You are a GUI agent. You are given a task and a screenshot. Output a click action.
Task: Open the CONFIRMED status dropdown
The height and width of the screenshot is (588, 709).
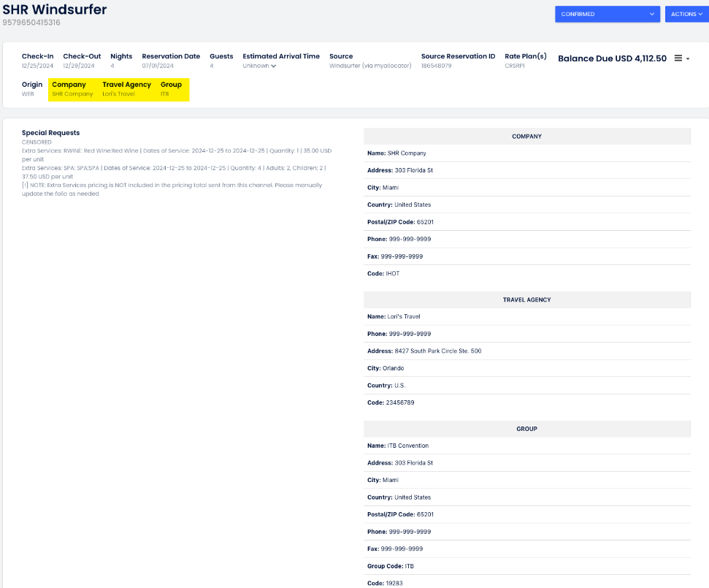click(607, 14)
